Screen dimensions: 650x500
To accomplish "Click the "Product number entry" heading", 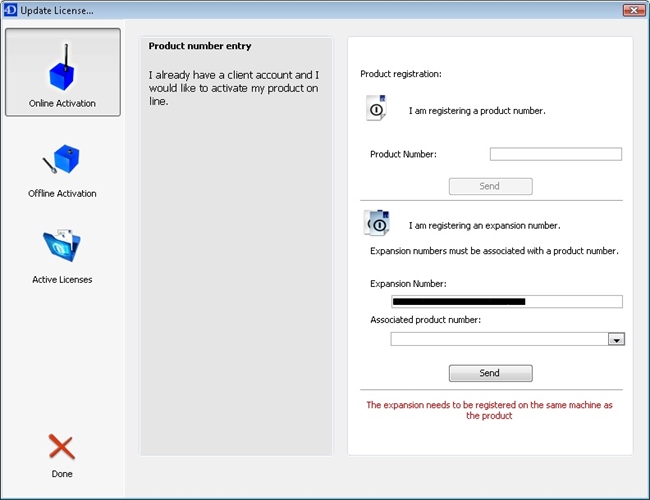I will (200, 46).
